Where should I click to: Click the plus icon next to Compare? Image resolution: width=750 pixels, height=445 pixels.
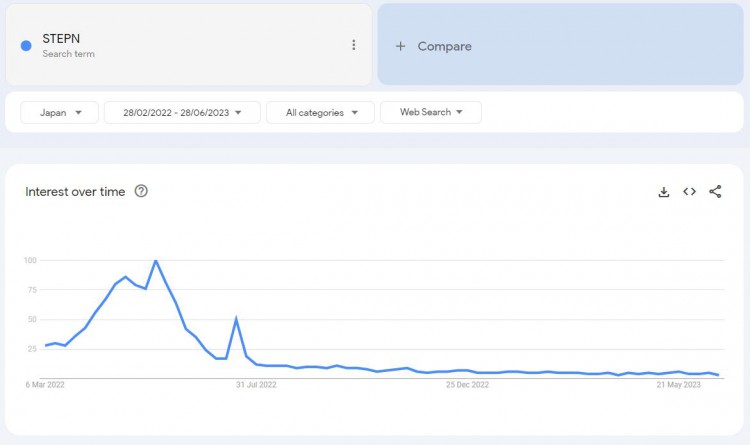(400, 46)
